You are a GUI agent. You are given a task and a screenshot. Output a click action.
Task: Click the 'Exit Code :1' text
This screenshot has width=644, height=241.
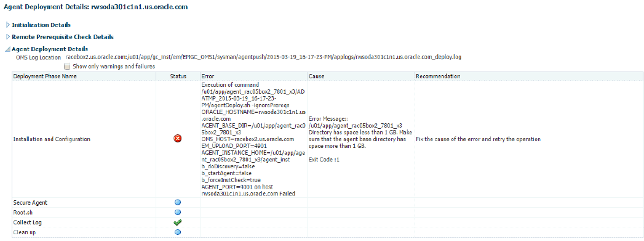[324, 159]
